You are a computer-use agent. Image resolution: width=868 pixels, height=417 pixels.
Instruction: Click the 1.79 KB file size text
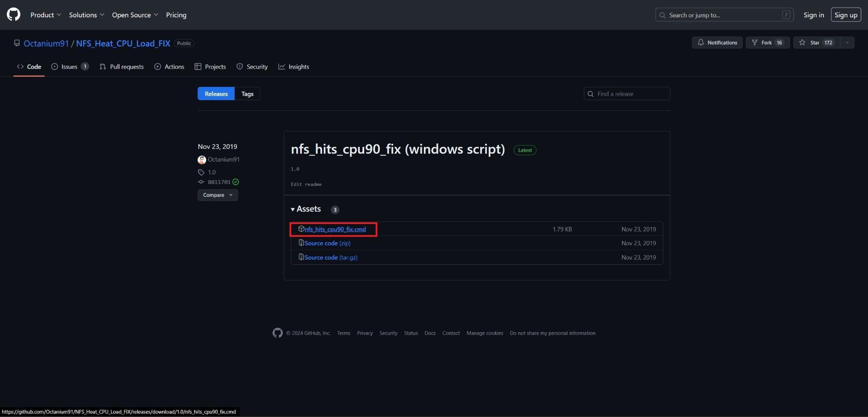pos(562,229)
